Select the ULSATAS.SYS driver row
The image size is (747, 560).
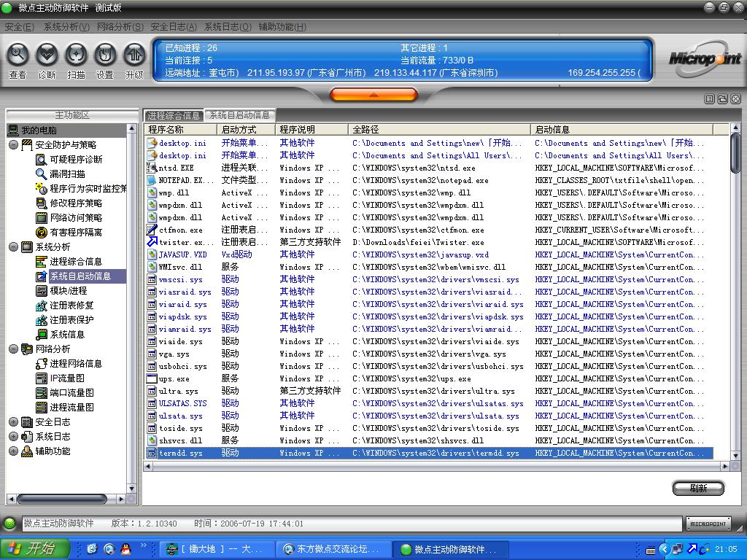point(429,403)
